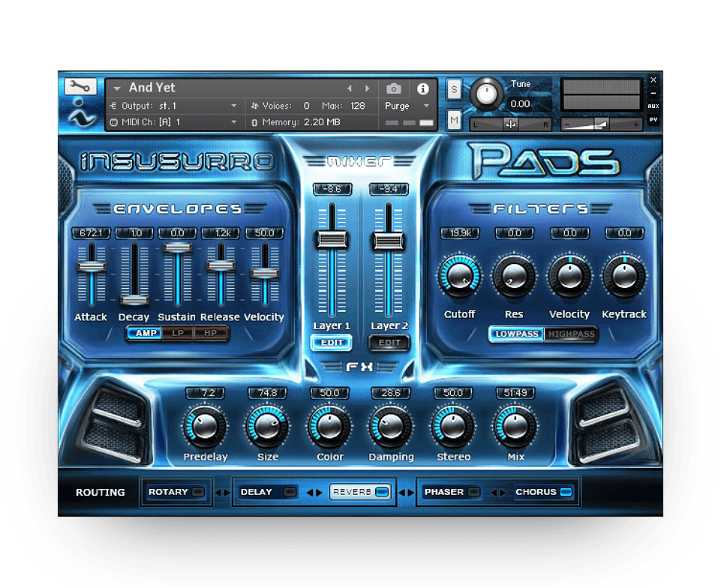Click the Release envelope slider handle
This screenshot has height=588, width=721.
point(221,265)
